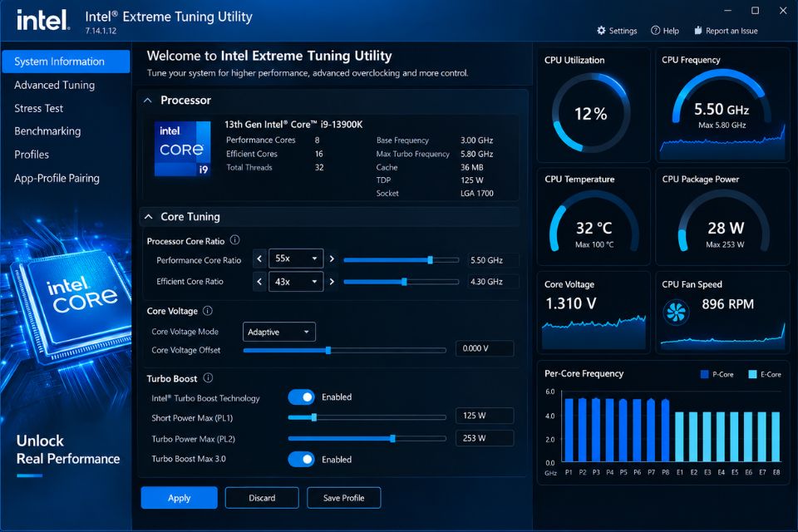This screenshot has width=798, height=532.
Task: Click the P1 bar in Per-Core Frequency
Action: click(x=569, y=430)
